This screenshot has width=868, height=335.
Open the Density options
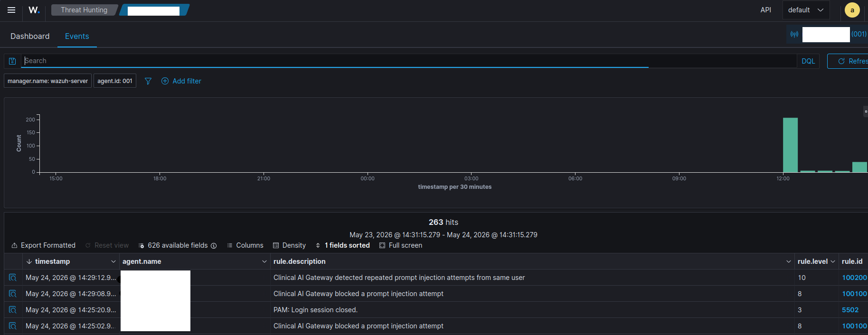[x=289, y=245]
